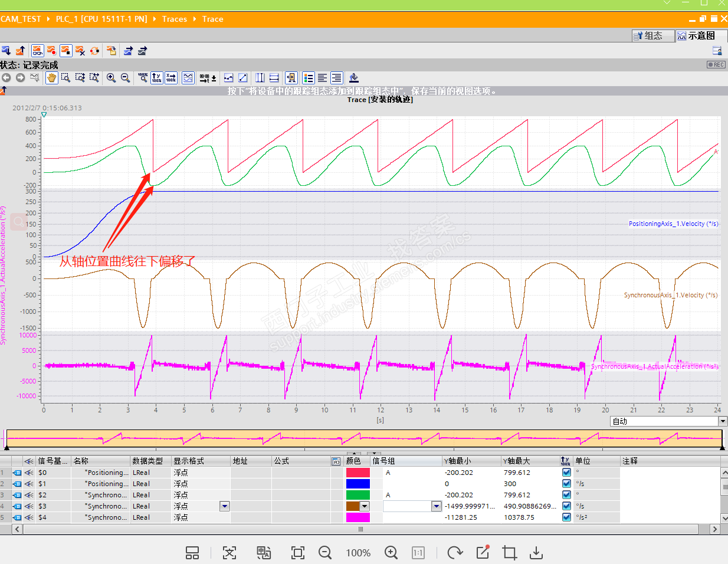Toggle the horizontal measurement cursors icon
This screenshot has height=564, width=728.
click(274, 78)
